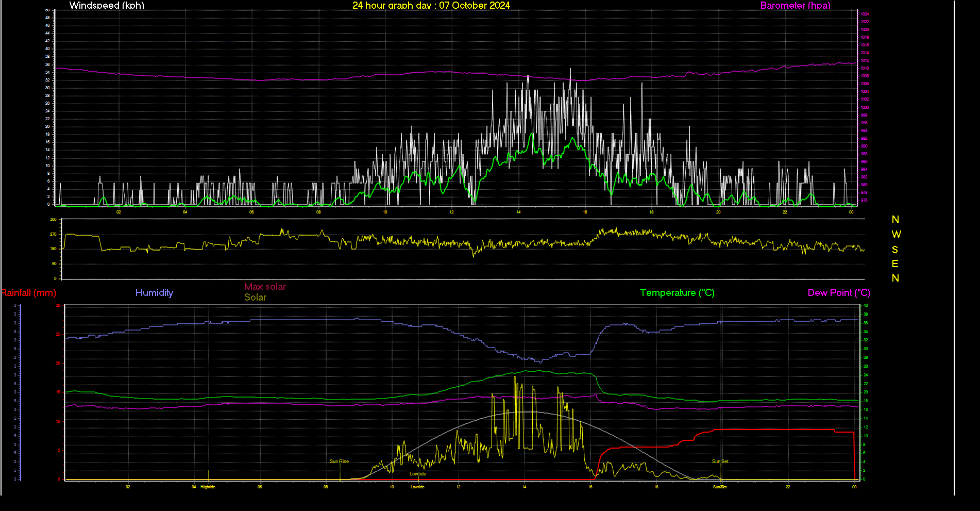Click the 'Lowtide' label below the lower chart axis

(x=417, y=487)
